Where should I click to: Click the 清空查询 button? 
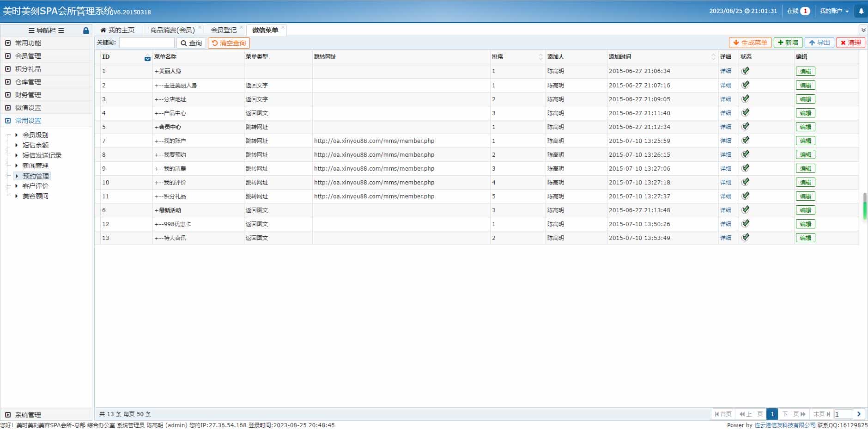(229, 43)
